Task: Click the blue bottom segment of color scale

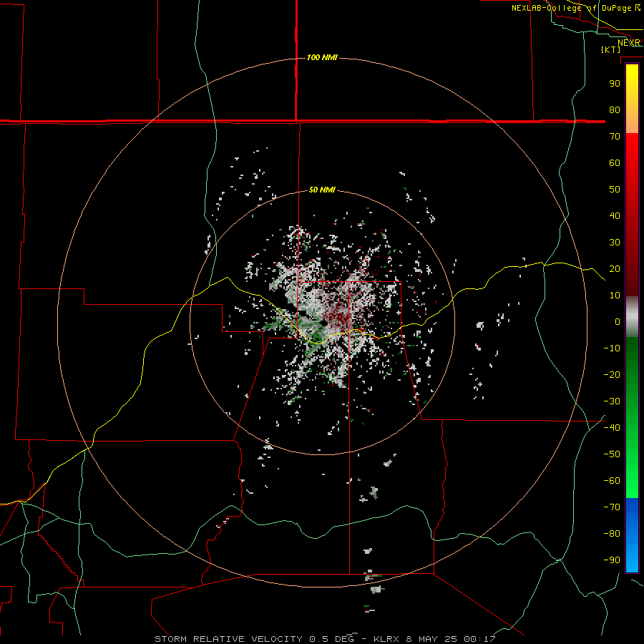Action: coord(632,535)
